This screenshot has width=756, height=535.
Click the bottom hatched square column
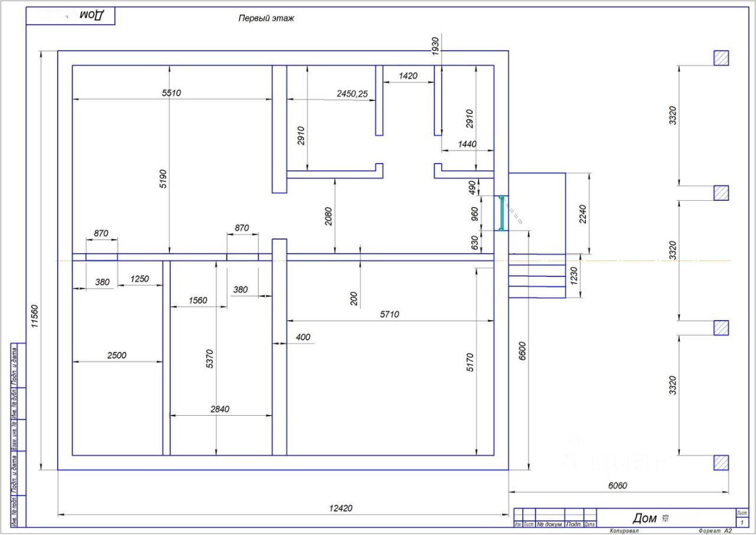coord(721,462)
